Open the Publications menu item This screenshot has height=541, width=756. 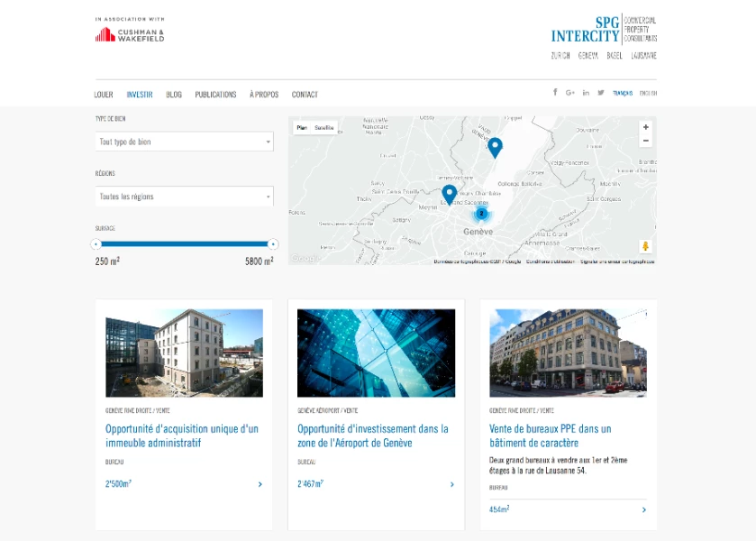coord(215,95)
